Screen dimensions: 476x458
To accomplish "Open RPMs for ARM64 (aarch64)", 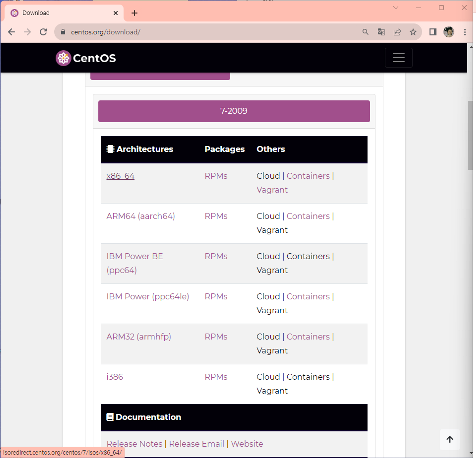I will [216, 216].
